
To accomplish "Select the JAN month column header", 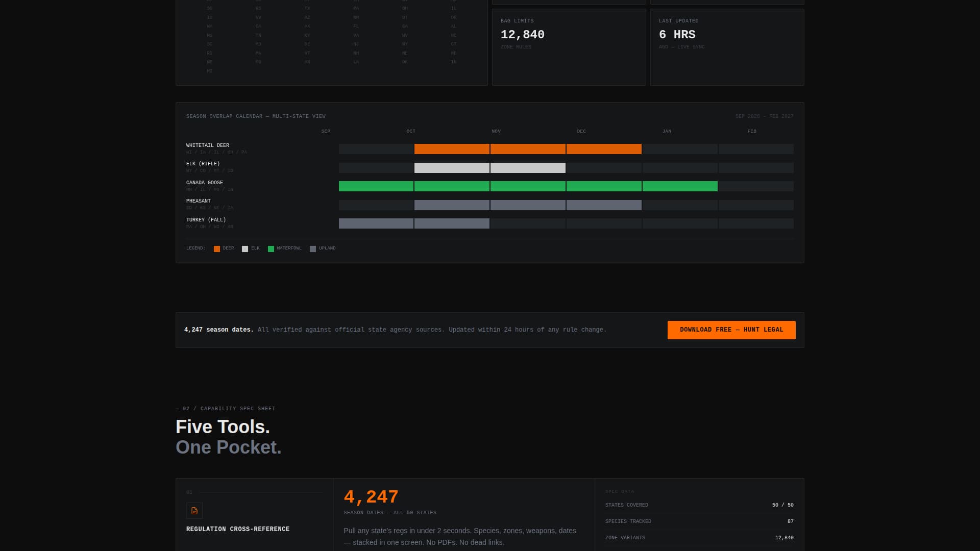I will (x=667, y=131).
